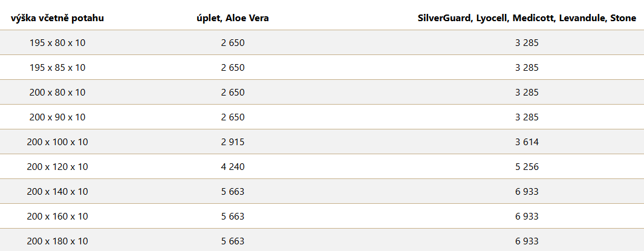644x251 pixels.
Task: Select the 4 240 price cell
Action: pyautogui.click(x=233, y=167)
